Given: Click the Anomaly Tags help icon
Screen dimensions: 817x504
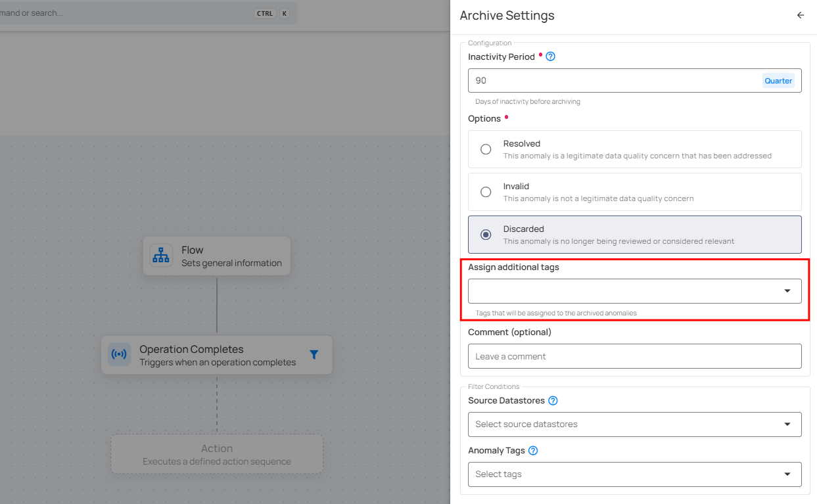Looking at the screenshot, I should (533, 450).
